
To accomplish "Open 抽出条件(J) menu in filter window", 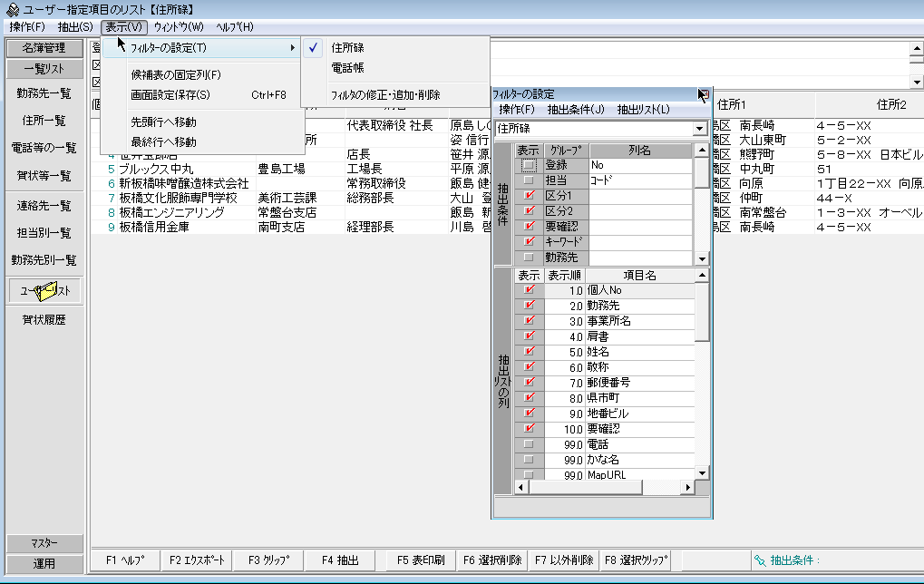I will 576,110.
